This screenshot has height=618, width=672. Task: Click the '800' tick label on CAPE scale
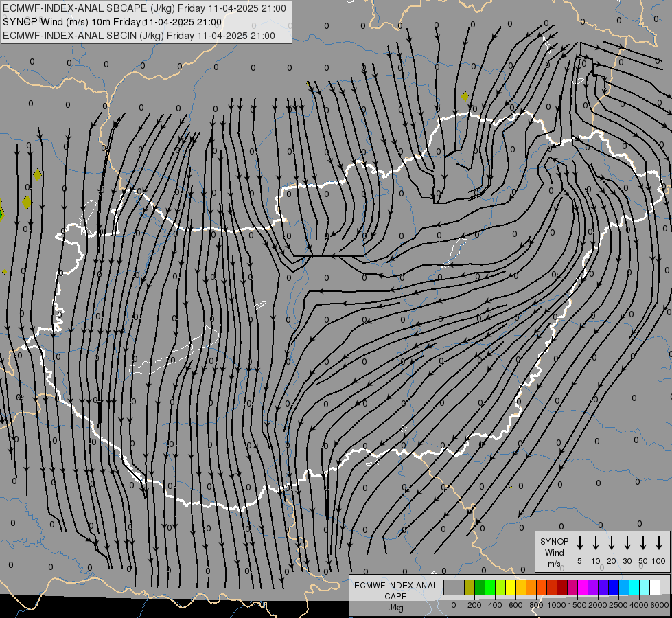point(536,605)
